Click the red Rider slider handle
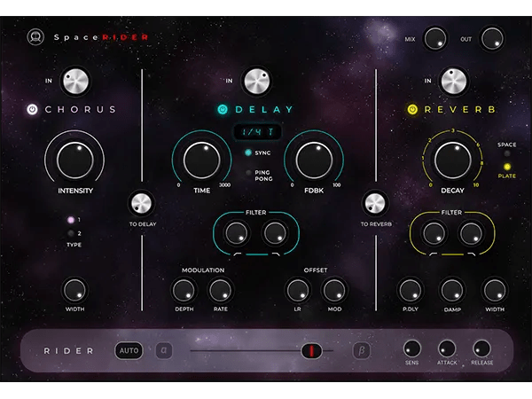 (x=311, y=351)
